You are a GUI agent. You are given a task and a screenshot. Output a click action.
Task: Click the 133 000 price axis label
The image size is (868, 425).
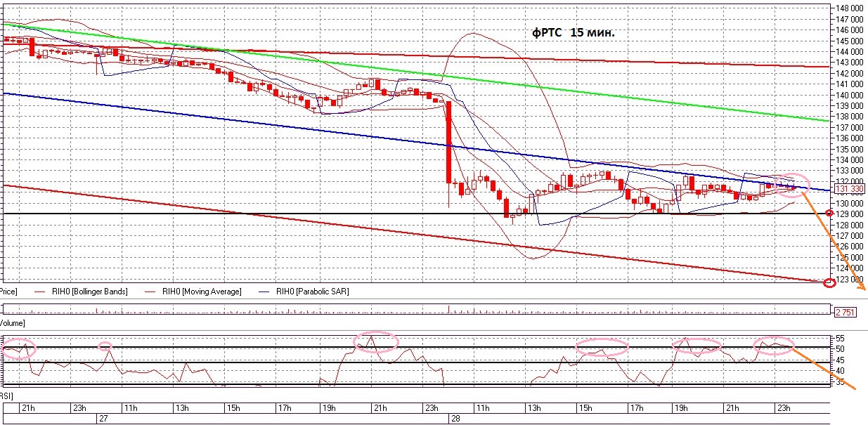pos(850,171)
